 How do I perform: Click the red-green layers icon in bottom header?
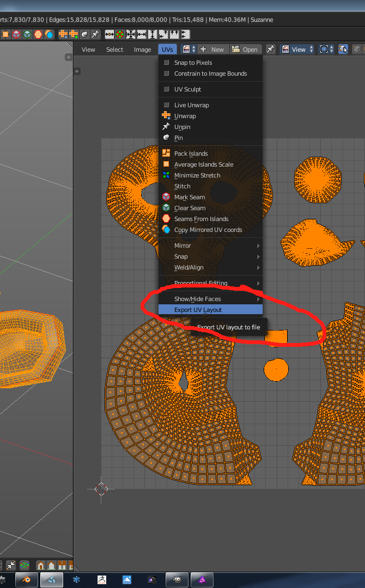(x=25, y=565)
